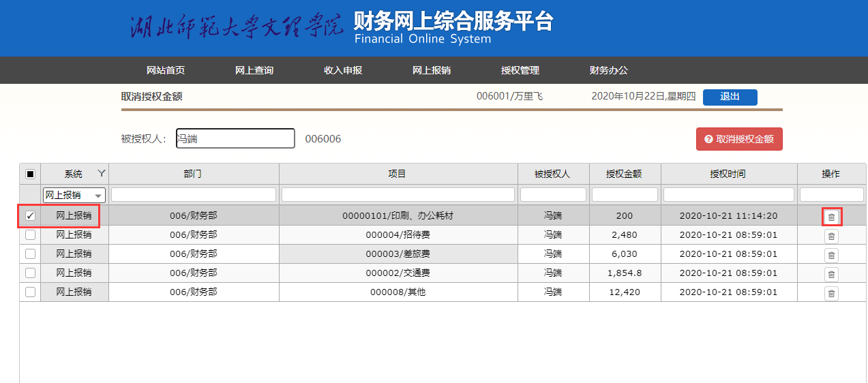This screenshot has width=868, height=383.
Task: Delete the 印刷、办公耗材 authorization row
Action: [x=831, y=217]
